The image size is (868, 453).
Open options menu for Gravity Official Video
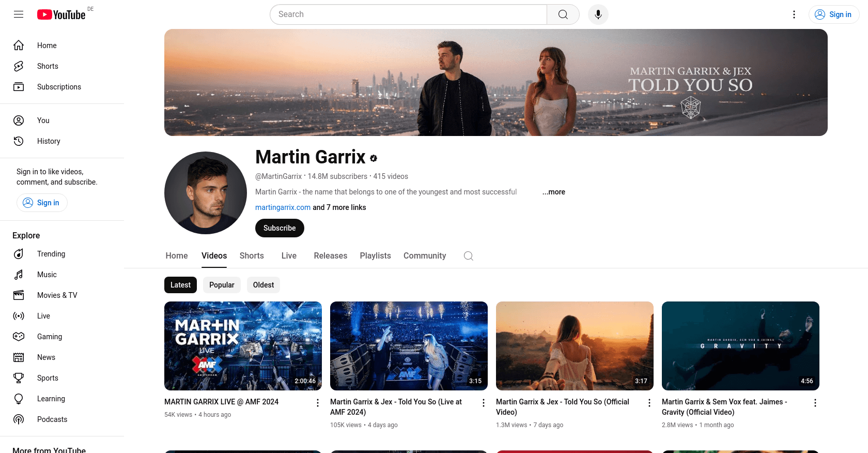click(815, 403)
